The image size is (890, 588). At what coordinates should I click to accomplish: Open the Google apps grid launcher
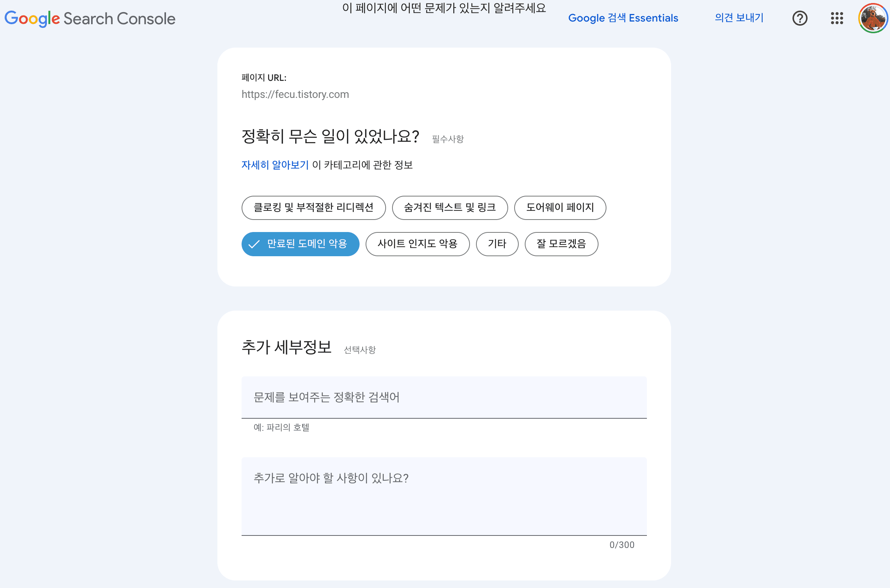tap(838, 18)
